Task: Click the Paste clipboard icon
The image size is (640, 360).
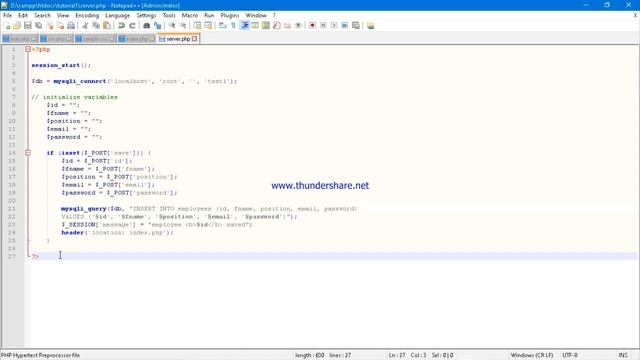Action: tap(107, 26)
